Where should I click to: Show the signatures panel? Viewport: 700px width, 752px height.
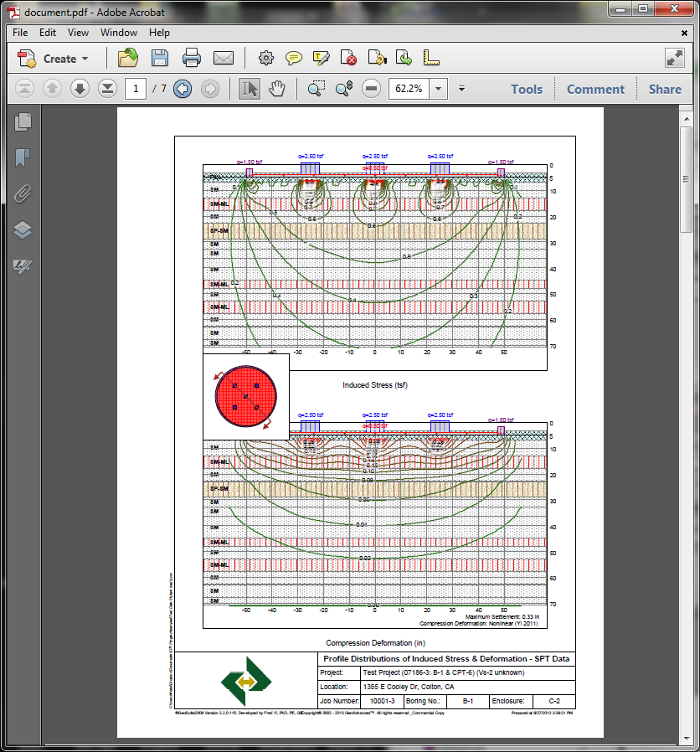23,266
